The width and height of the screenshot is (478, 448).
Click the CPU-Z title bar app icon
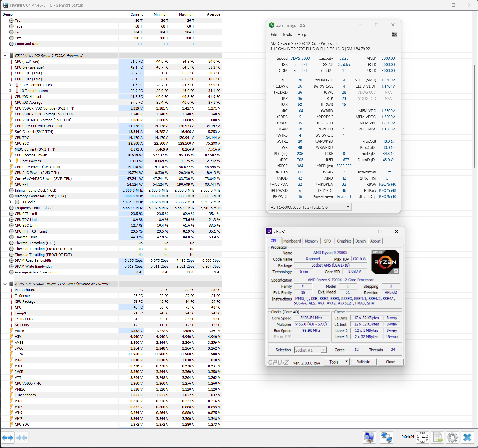(269, 231)
